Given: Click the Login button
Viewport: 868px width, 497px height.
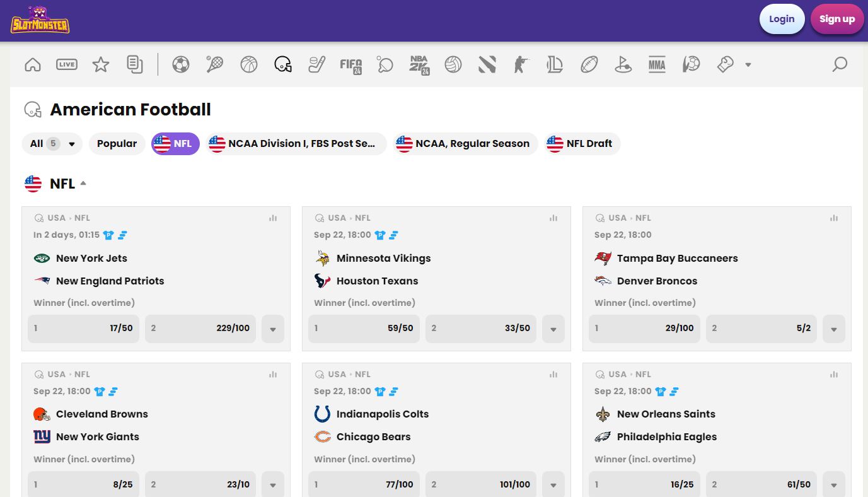Looking at the screenshot, I should [x=782, y=19].
